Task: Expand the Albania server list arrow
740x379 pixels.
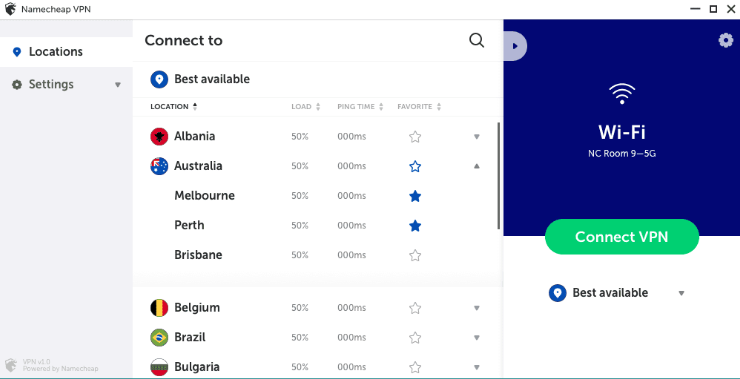Action: [477, 137]
